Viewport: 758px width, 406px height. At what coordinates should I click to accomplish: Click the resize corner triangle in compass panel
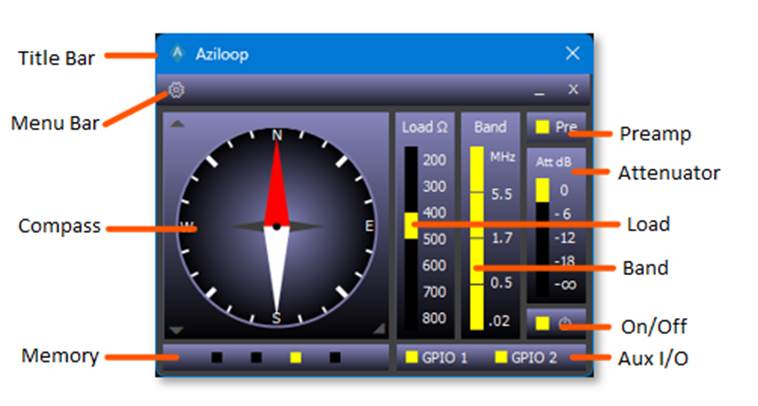click(x=379, y=329)
